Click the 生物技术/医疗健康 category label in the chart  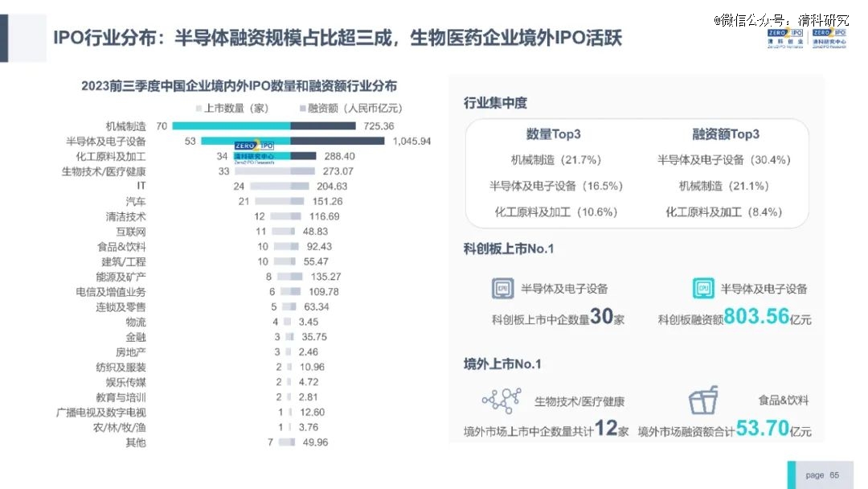104,171
